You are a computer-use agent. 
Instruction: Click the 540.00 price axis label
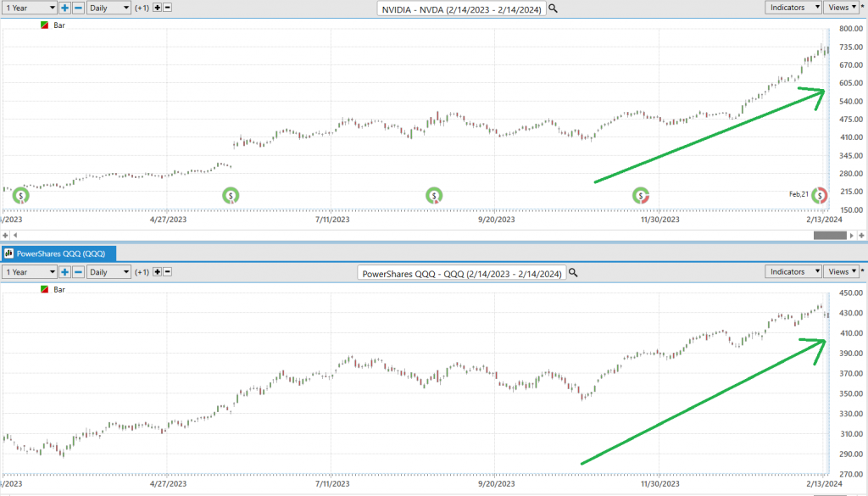tap(851, 101)
